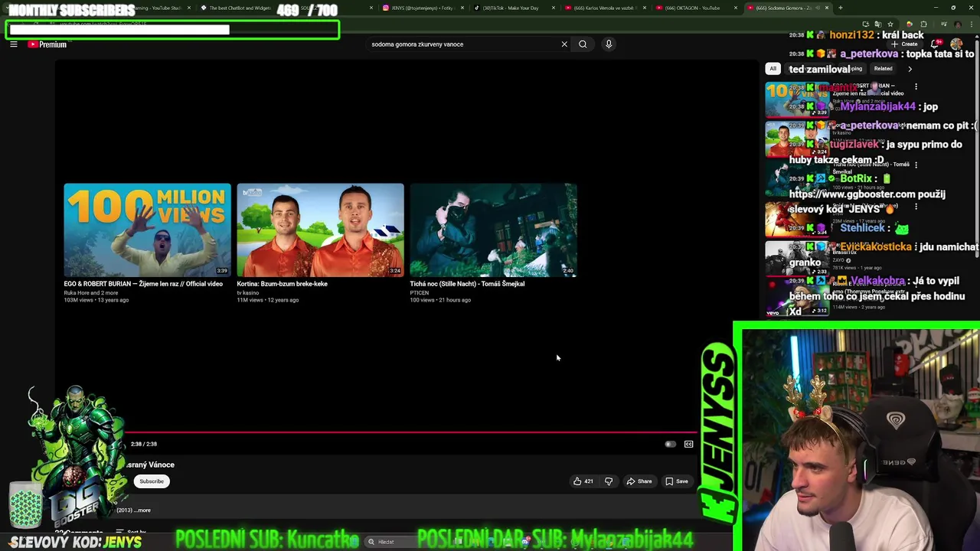The image size is (980, 551).
Task: Open title Kortina: Bzum-bzum breke-keke
Action: 283,284
